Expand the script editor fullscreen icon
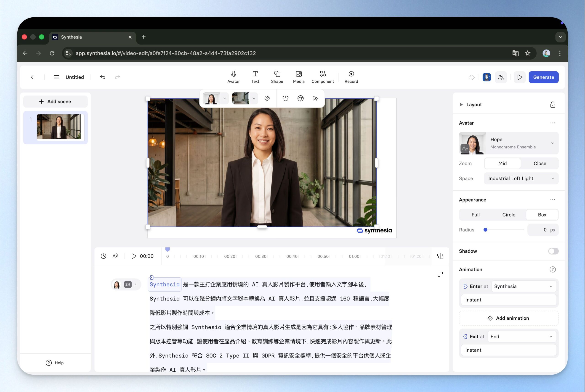This screenshot has height=392, width=585. click(440, 274)
